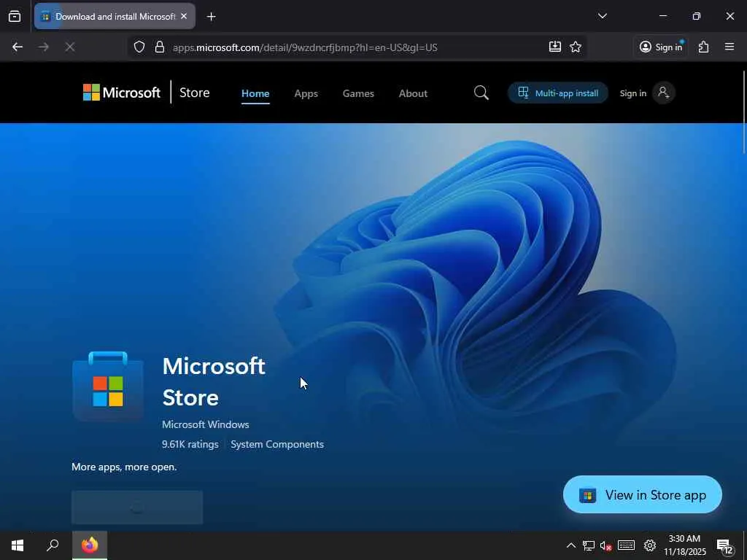The image size is (747, 560).
Task: Select the Apps navigation tab
Action: tap(306, 93)
